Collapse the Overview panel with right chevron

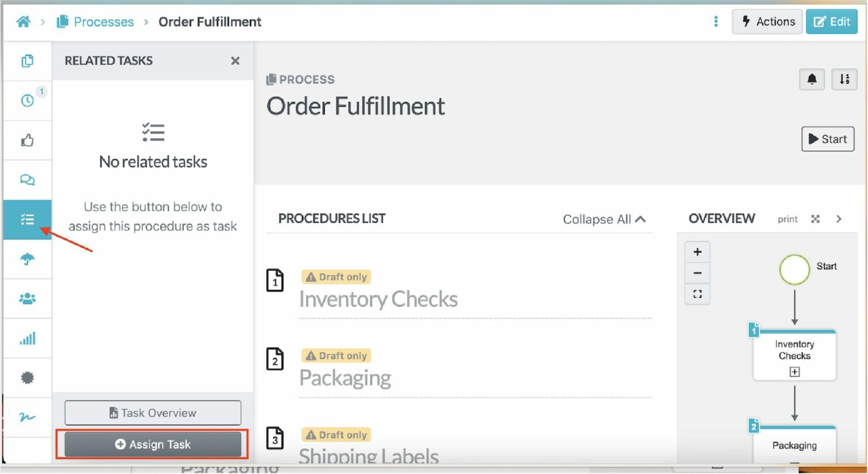tap(839, 219)
